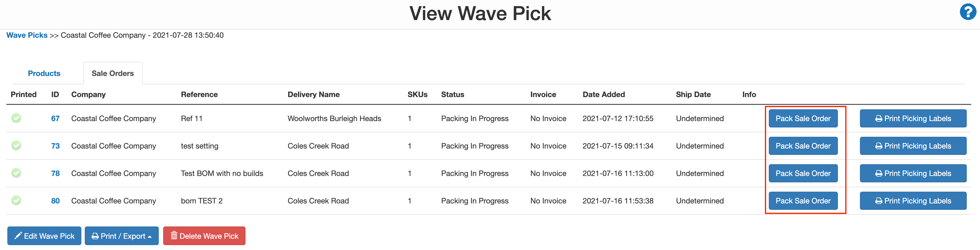
Task: Open the help icon in top-right corner
Action: pos(968,12)
